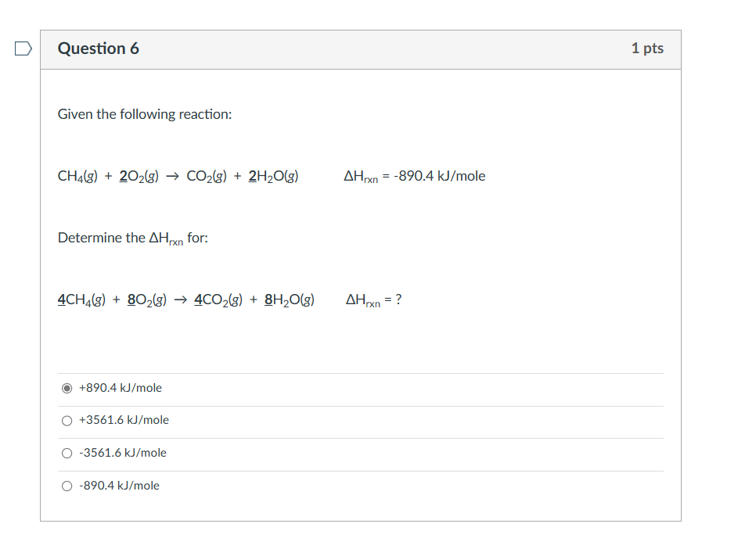The width and height of the screenshot is (756, 538).
Task: Pick the -890.4 kJ/mole answer choice
Action: (67, 485)
